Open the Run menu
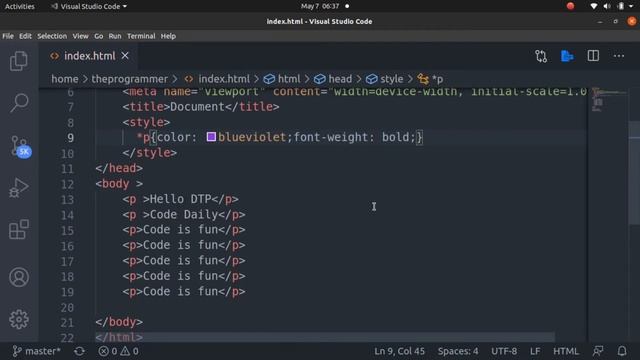The height and width of the screenshot is (360, 640). 115,36
